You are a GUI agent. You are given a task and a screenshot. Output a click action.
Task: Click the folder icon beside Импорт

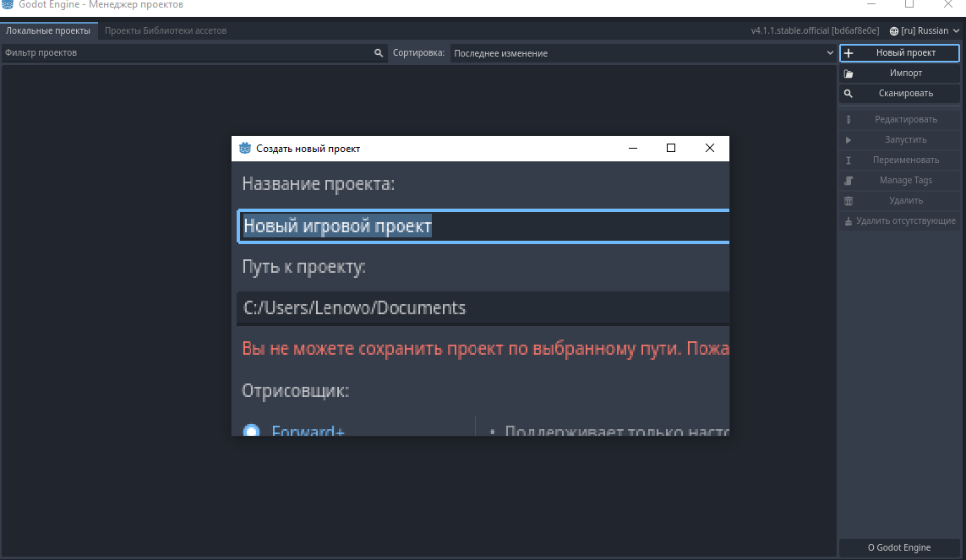pos(849,73)
